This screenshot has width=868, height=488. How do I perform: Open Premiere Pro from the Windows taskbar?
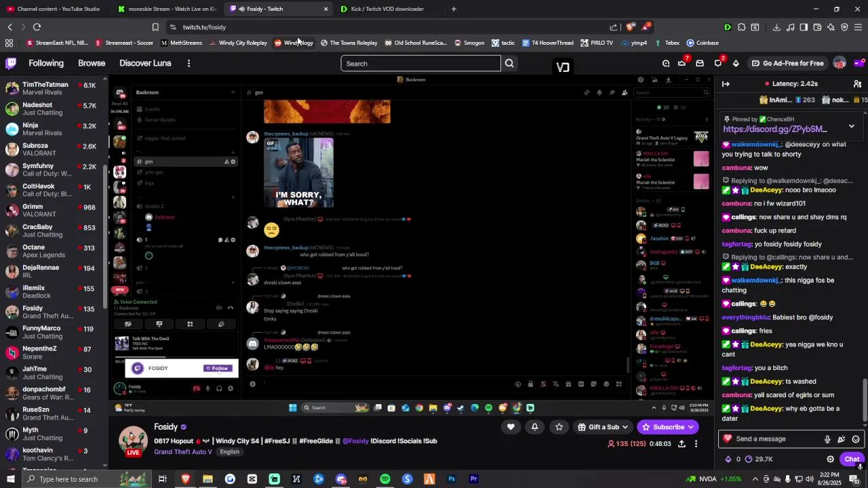click(474, 479)
